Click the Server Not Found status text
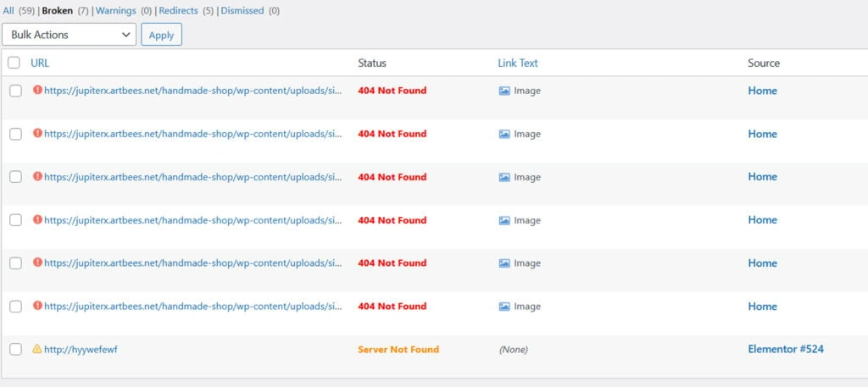The width and height of the screenshot is (868, 387). coord(398,349)
